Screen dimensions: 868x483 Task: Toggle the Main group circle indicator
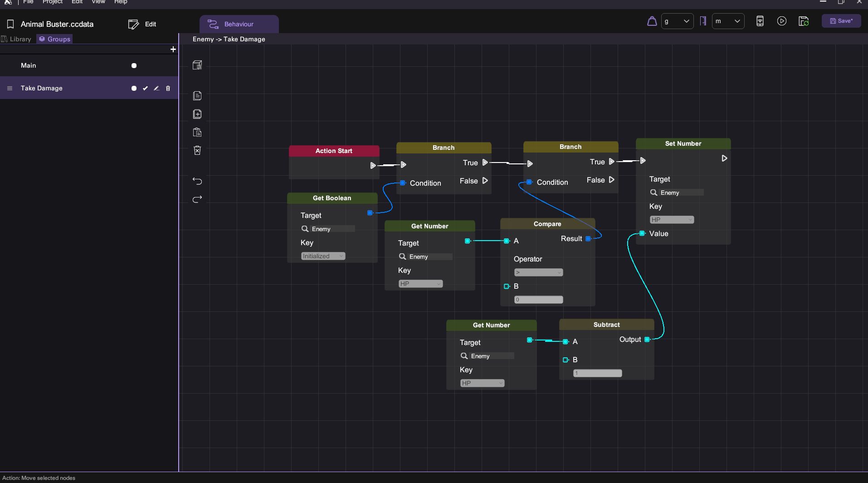134,65
